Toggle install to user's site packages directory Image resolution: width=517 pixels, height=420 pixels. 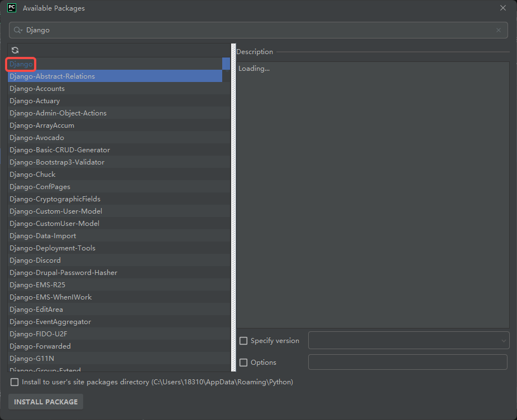click(x=15, y=382)
